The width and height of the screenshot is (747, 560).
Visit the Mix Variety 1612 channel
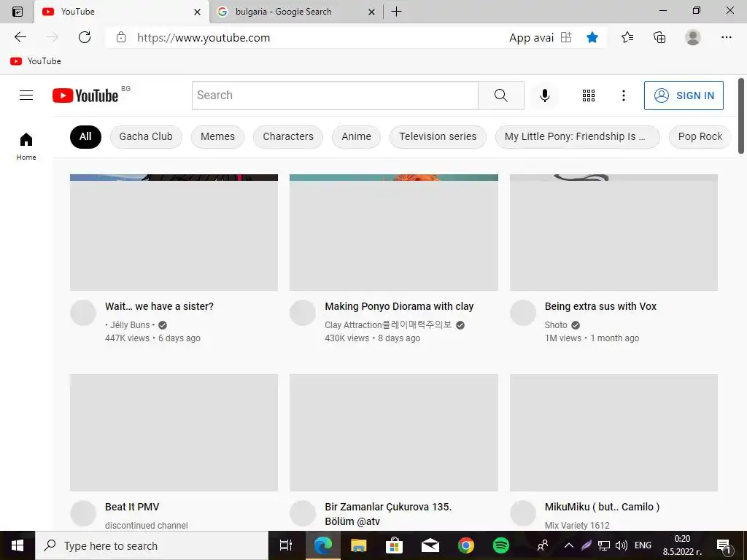click(577, 525)
